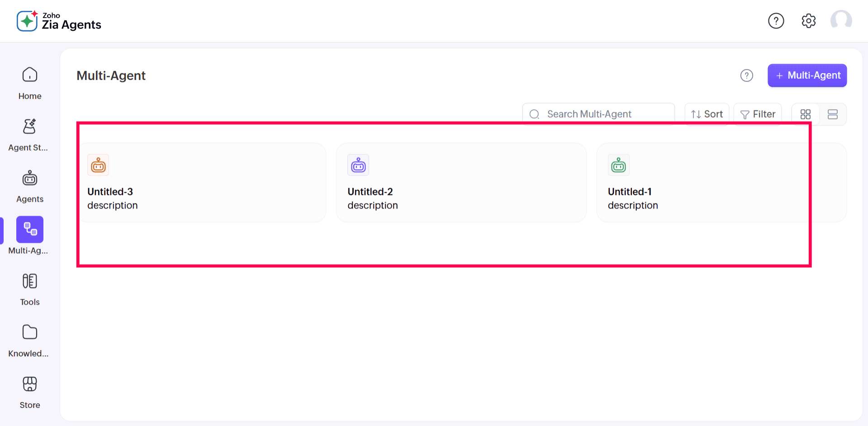The width and height of the screenshot is (868, 426).
Task: Open the Untitled-1 card title
Action: [630, 192]
